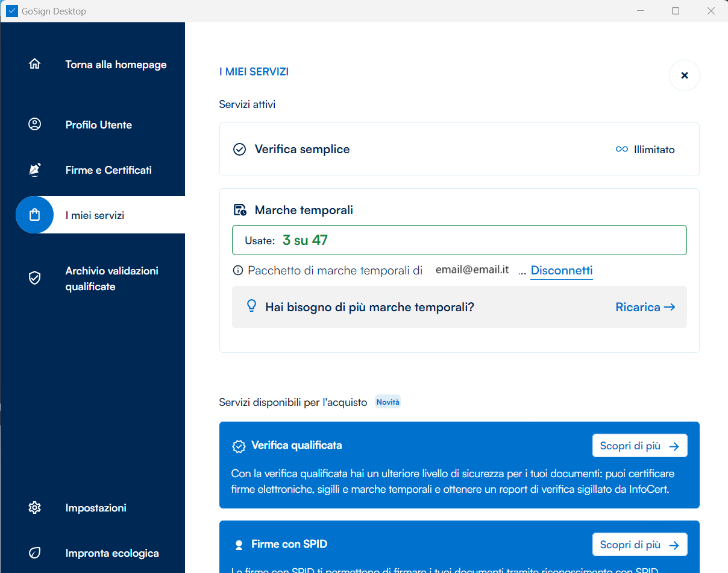The height and width of the screenshot is (573, 728).
Task: Click the info icon beside Pacchetto di marche
Action: (238, 270)
